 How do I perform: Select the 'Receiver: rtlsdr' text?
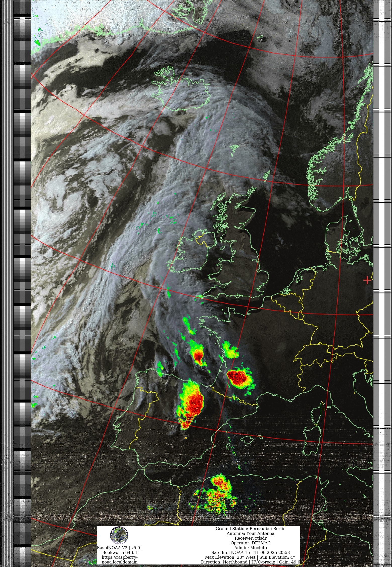tap(251, 538)
